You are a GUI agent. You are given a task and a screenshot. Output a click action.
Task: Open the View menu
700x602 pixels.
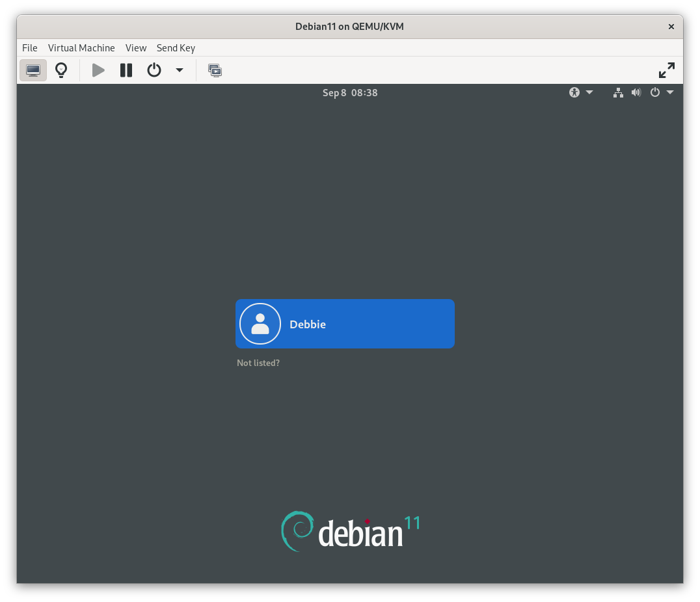pos(136,47)
